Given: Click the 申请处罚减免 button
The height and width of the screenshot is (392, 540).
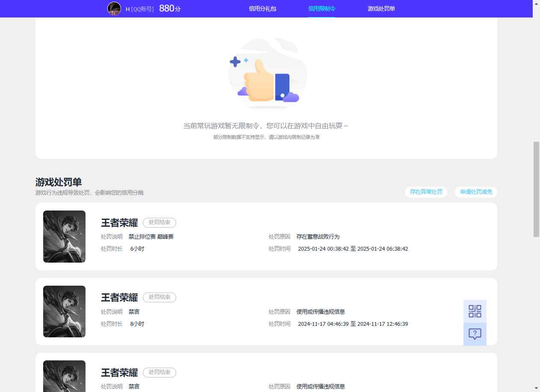Looking at the screenshot, I should click(x=476, y=192).
